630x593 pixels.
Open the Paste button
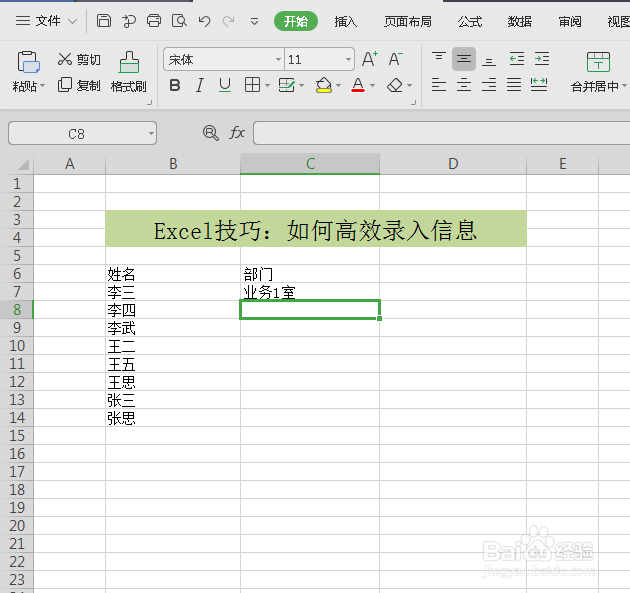tap(28, 63)
